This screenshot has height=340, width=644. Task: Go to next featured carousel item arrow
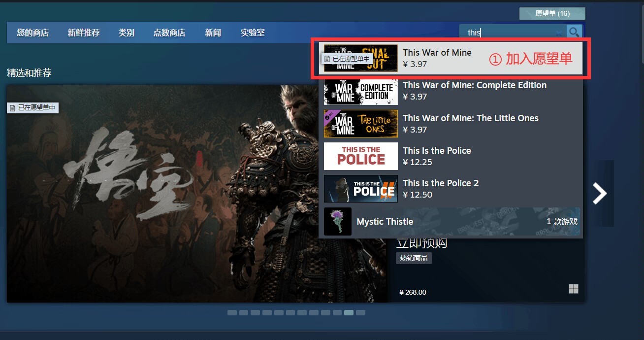(600, 193)
